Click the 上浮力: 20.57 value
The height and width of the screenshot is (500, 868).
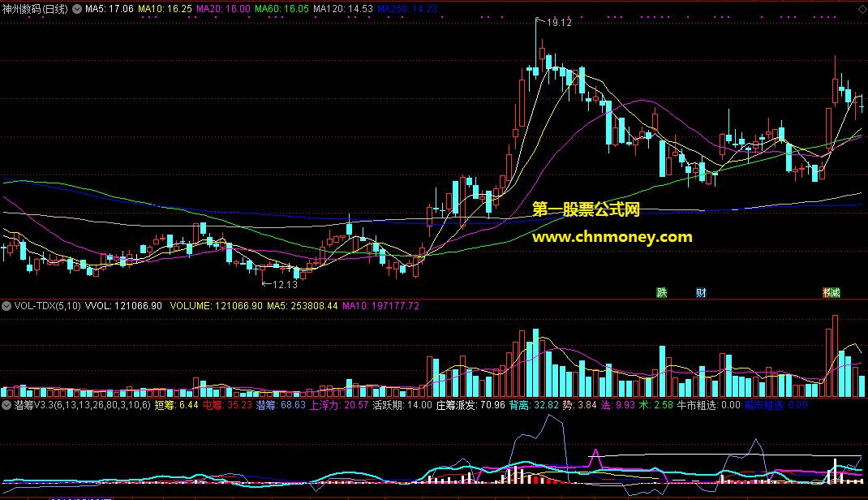(x=339, y=405)
